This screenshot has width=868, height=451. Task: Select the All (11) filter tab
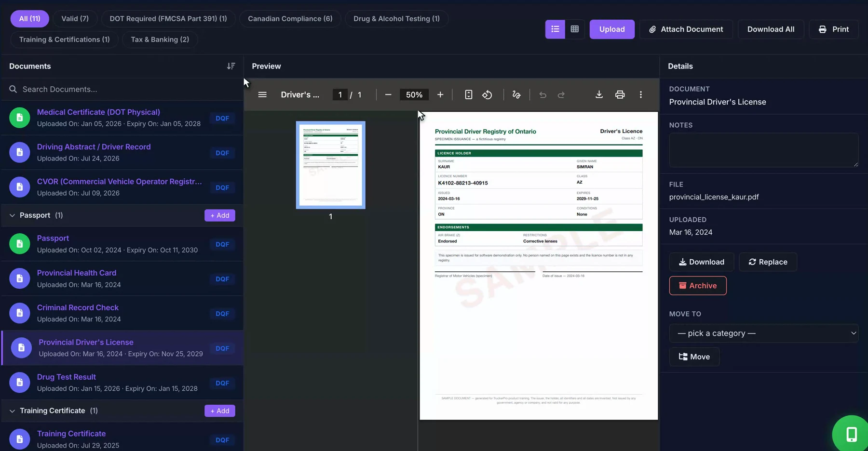tap(30, 19)
